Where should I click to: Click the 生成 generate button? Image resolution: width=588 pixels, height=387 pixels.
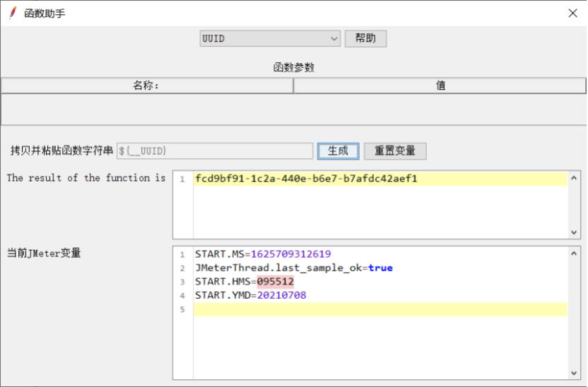point(339,151)
